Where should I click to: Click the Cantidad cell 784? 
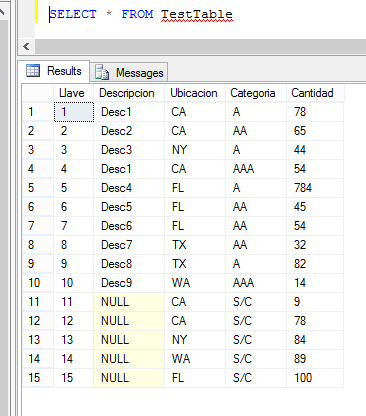(315, 188)
